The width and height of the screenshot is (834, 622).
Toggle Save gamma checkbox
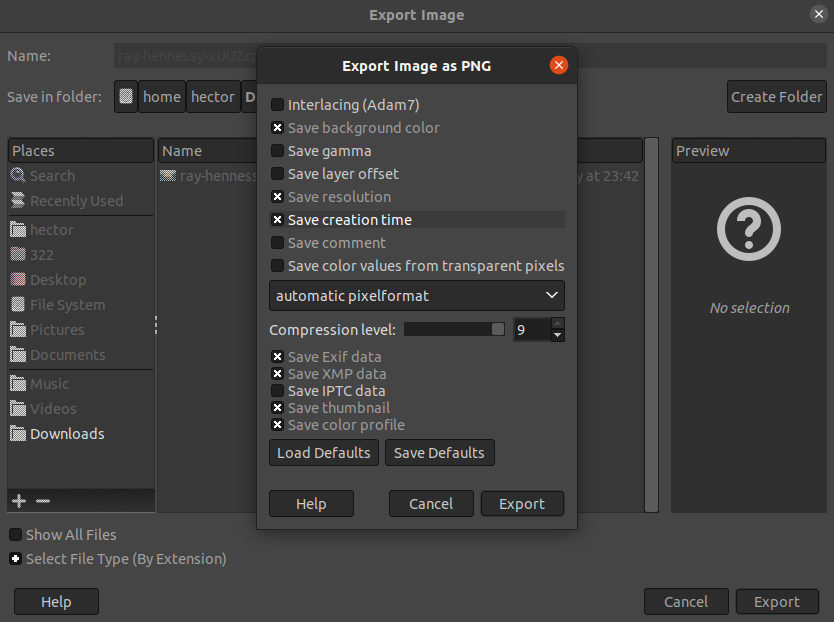pyautogui.click(x=277, y=151)
